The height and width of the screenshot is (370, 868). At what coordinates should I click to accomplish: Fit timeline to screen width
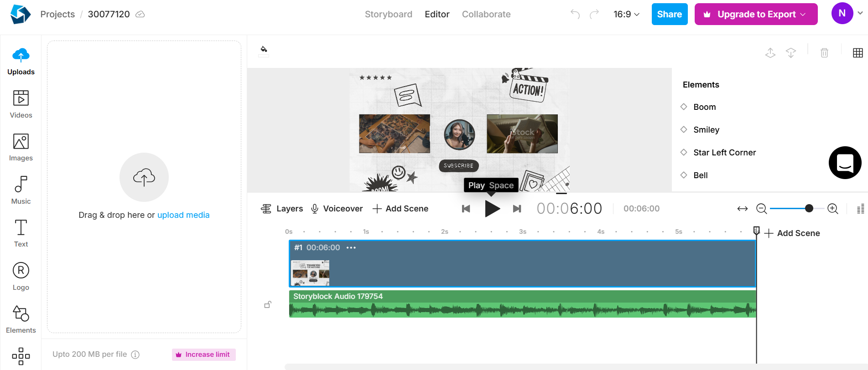click(743, 209)
